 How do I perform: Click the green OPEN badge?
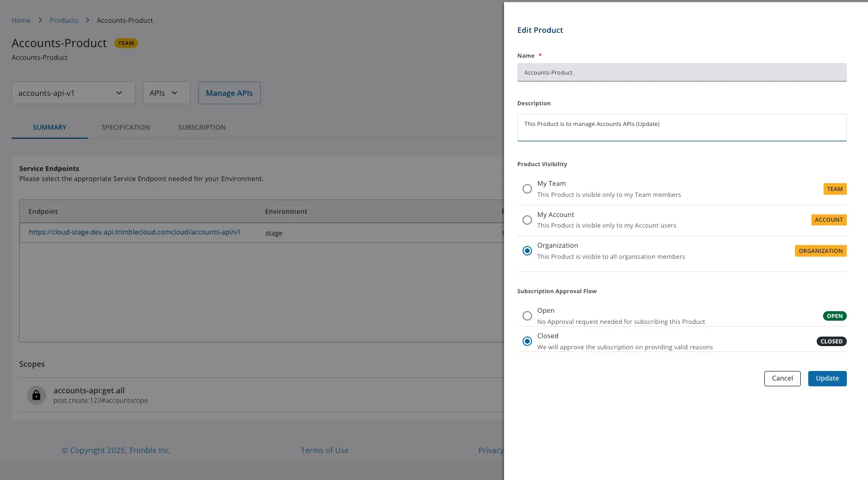835,316
